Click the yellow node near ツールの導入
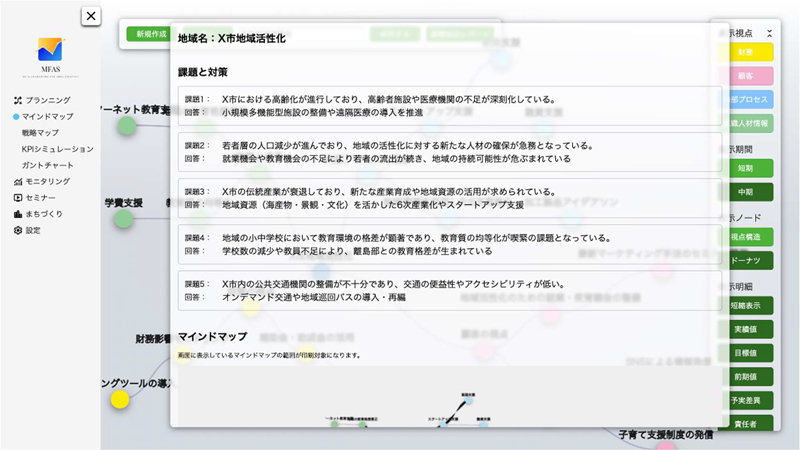 (120, 399)
